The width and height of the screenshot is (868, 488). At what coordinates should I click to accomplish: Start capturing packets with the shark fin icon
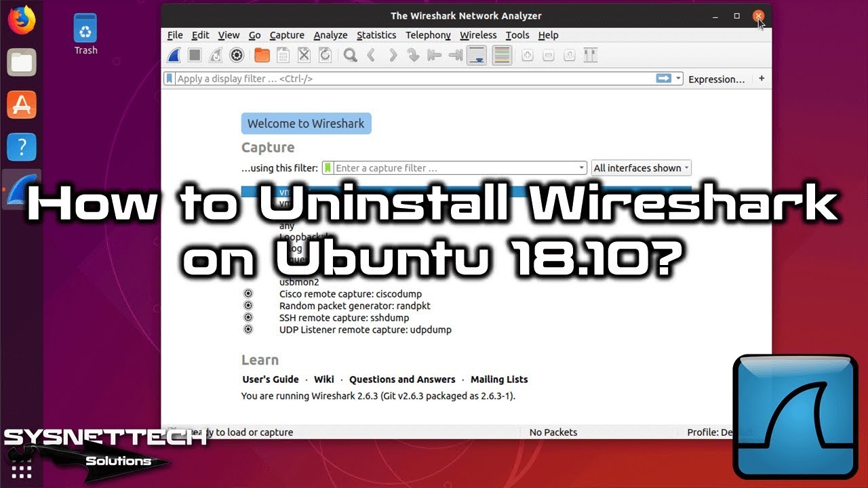[174, 55]
